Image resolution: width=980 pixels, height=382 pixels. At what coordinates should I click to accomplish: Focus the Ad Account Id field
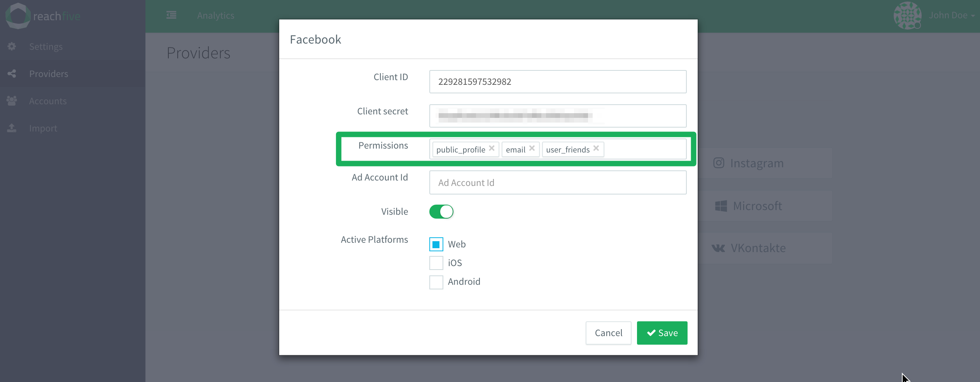click(x=558, y=182)
